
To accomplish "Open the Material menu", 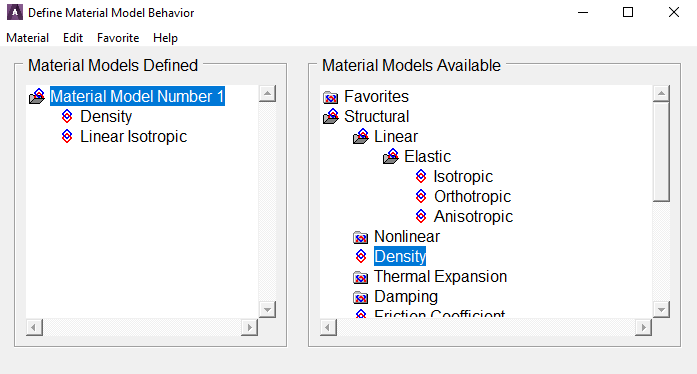I will pos(28,38).
